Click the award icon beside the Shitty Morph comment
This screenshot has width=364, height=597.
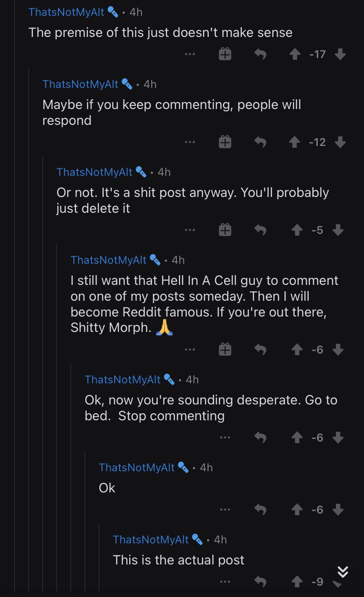click(x=225, y=349)
